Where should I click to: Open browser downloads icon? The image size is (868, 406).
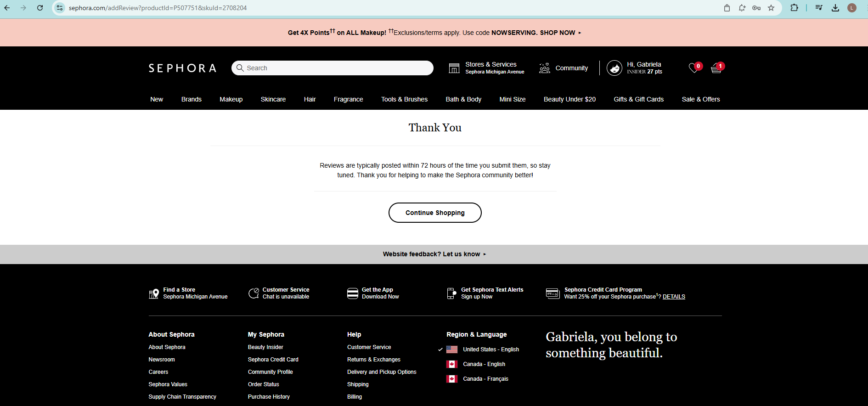click(835, 8)
